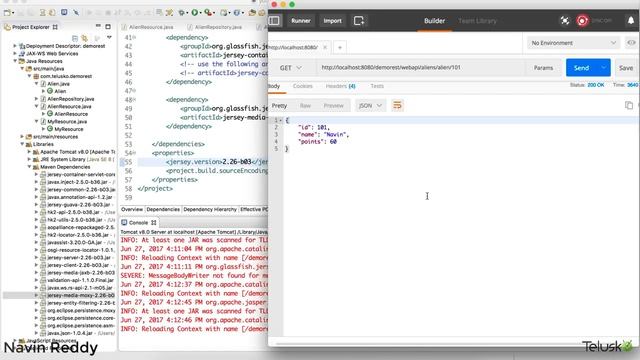Open the response Tests tab
Image resolution: width=640 pixels, height=360 pixels.
377,86
